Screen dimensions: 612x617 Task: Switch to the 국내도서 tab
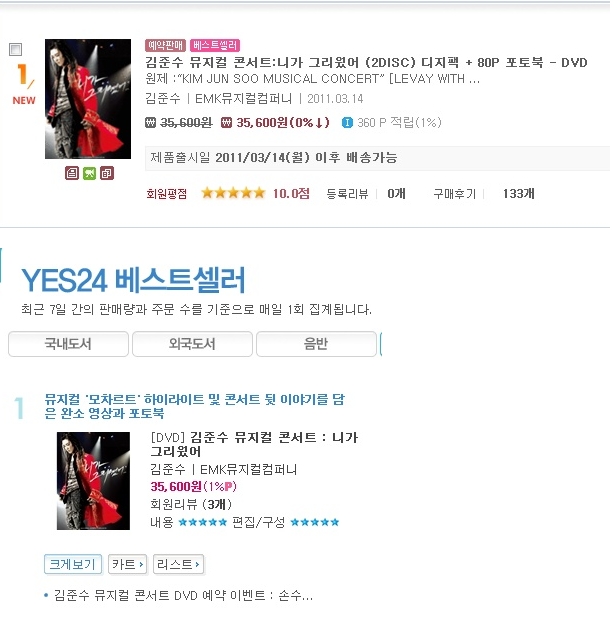(68, 344)
